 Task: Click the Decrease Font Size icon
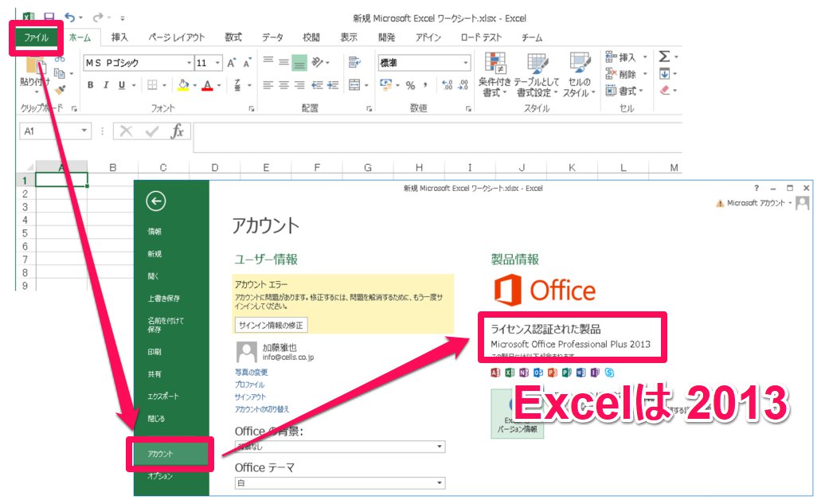point(247,63)
